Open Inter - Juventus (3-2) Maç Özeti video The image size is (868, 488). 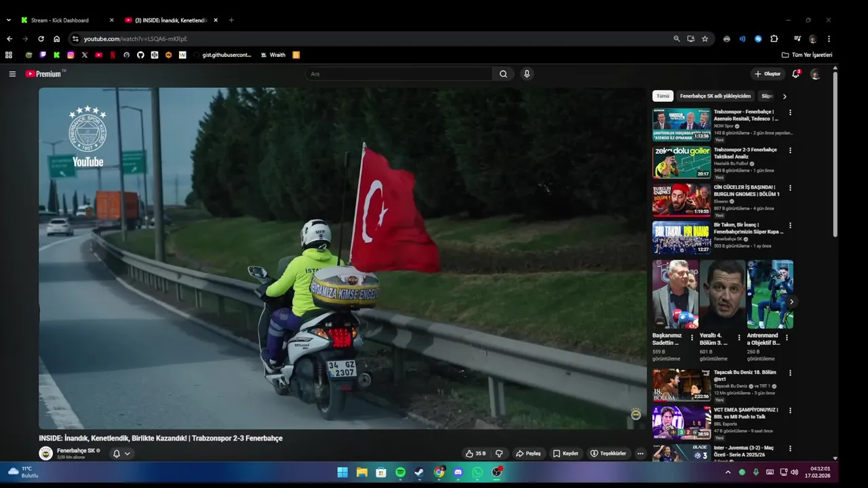682,453
